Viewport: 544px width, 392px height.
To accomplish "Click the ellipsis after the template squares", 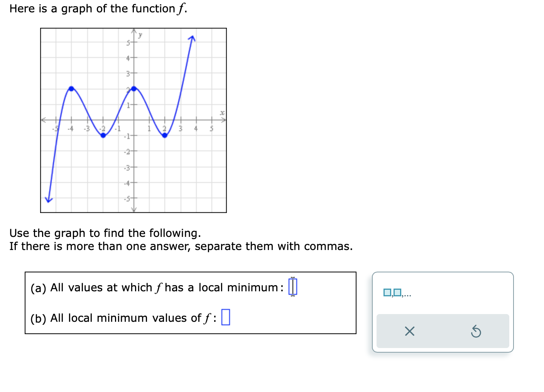I will tap(407, 294).
